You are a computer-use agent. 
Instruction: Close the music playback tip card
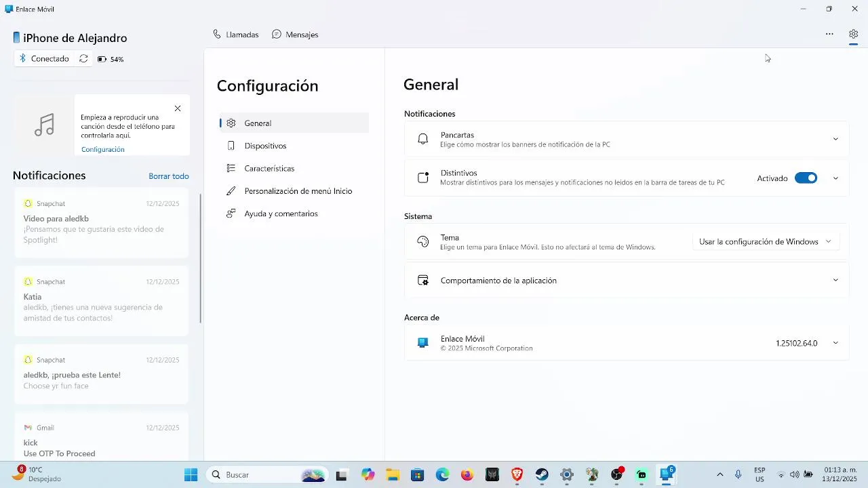pos(178,108)
